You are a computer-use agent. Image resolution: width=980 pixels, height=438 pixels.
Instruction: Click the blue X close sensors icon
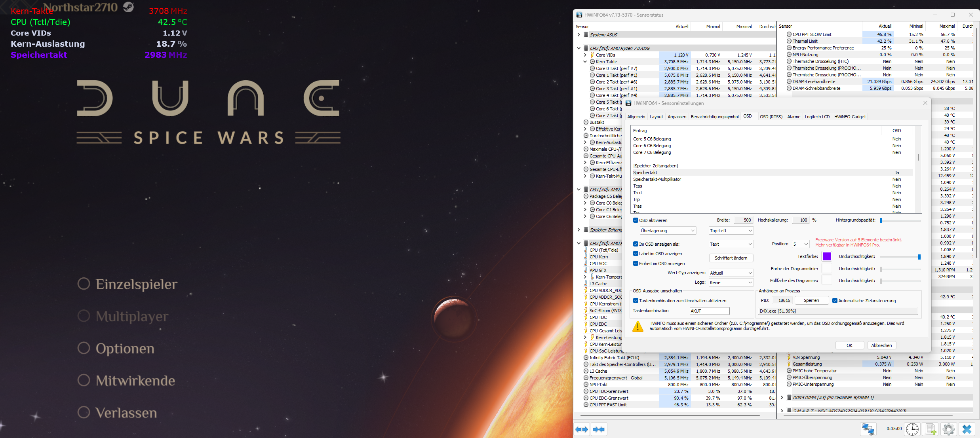tap(967, 429)
